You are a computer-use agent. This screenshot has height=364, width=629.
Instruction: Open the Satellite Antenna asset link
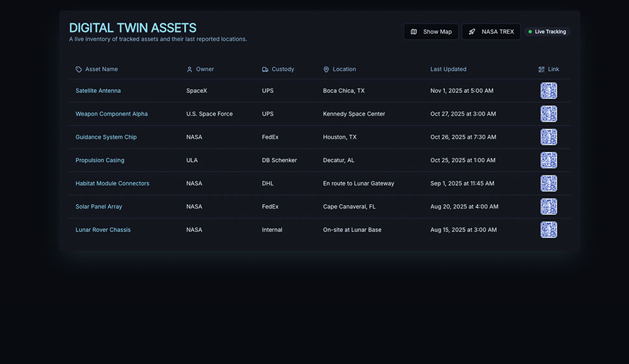click(98, 91)
